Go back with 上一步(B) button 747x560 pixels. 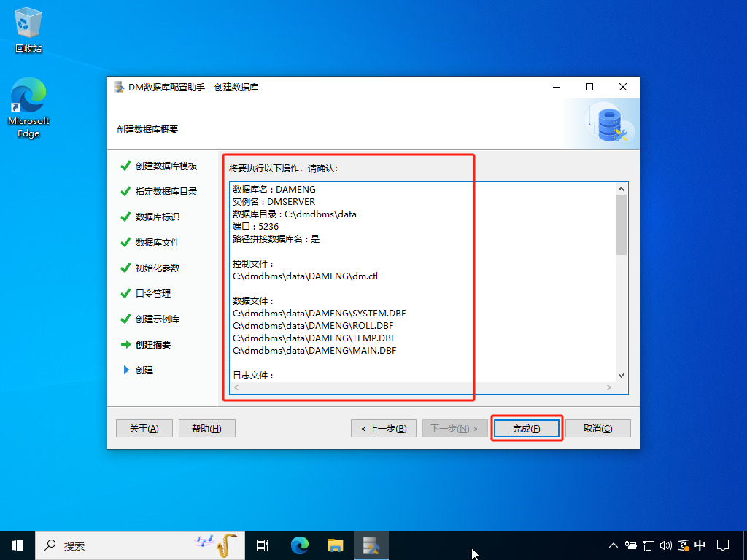[384, 429]
